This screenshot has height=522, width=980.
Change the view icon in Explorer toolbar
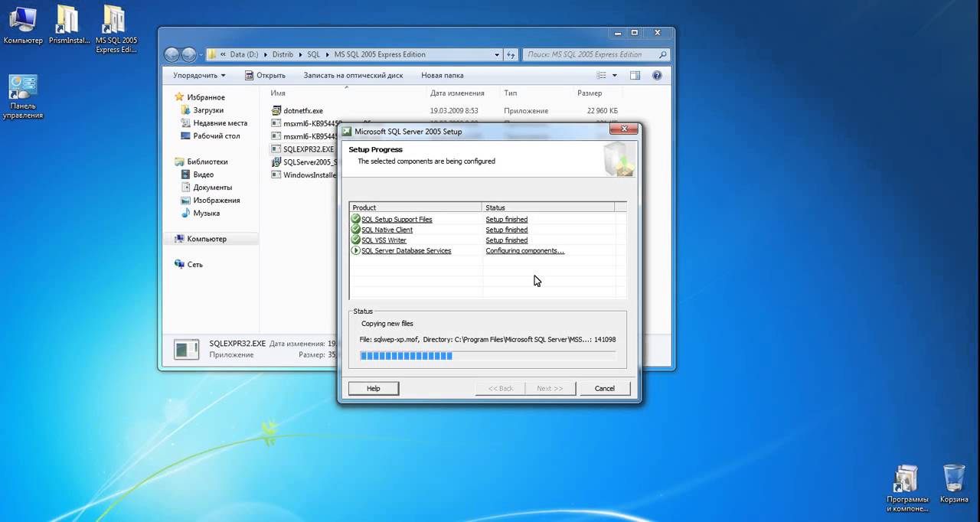click(x=602, y=76)
